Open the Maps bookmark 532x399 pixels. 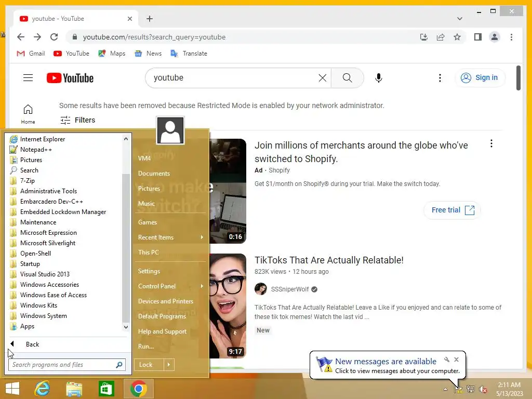click(112, 54)
